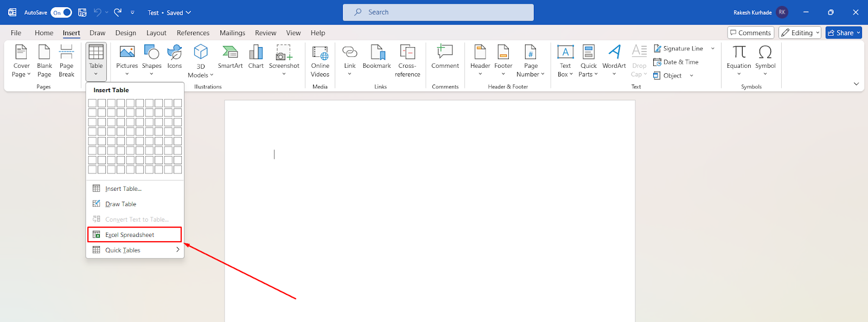This screenshot has height=322, width=868.
Task: Switch to the Layout tab
Action: (x=156, y=33)
